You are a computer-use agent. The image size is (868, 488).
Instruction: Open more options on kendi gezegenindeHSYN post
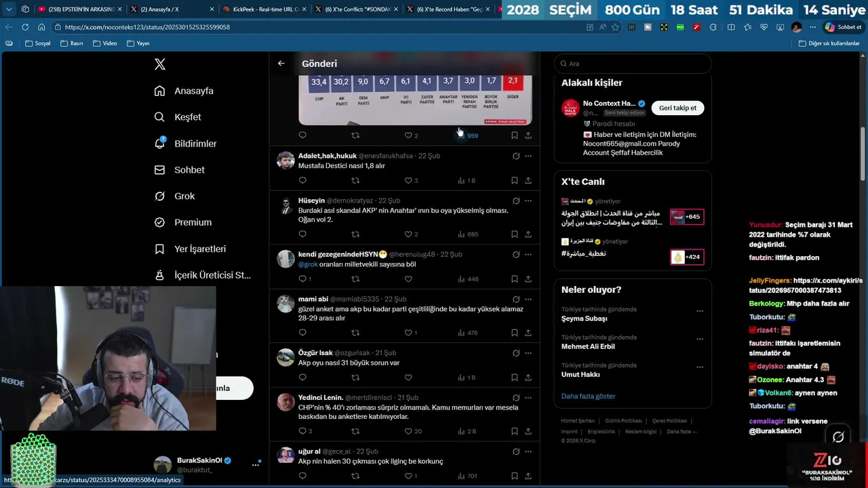click(x=528, y=255)
